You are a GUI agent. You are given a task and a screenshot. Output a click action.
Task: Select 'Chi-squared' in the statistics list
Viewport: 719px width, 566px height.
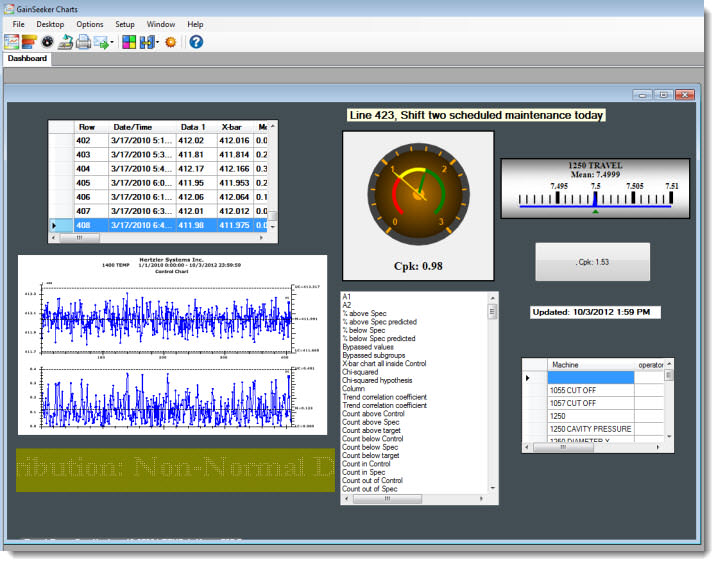[x=360, y=372]
